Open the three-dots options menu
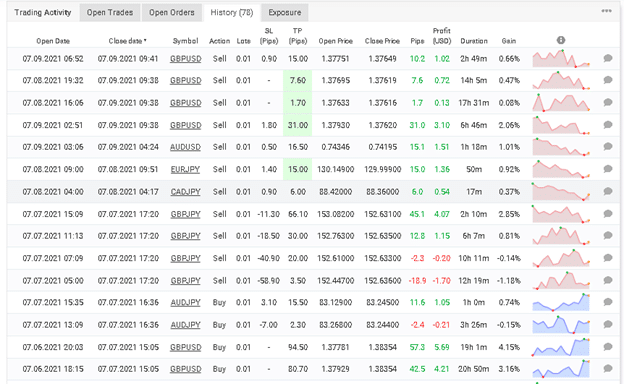Image resolution: width=624 pixels, height=384 pixels. click(606, 11)
